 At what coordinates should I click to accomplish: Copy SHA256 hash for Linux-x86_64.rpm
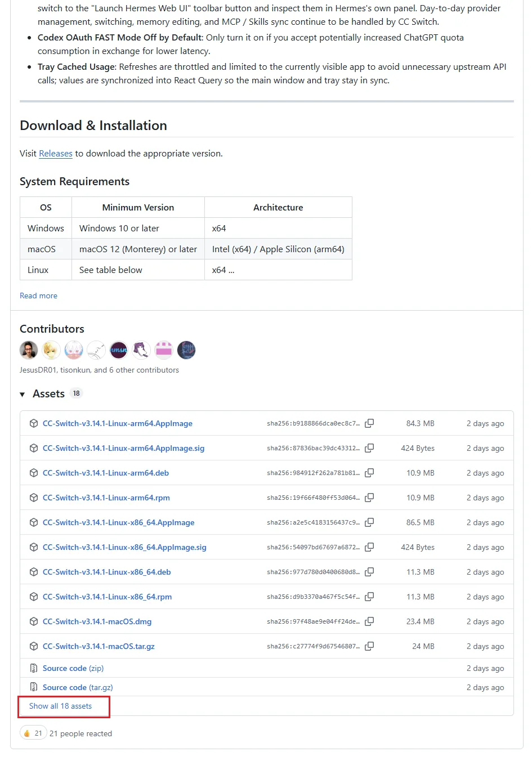click(369, 597)
